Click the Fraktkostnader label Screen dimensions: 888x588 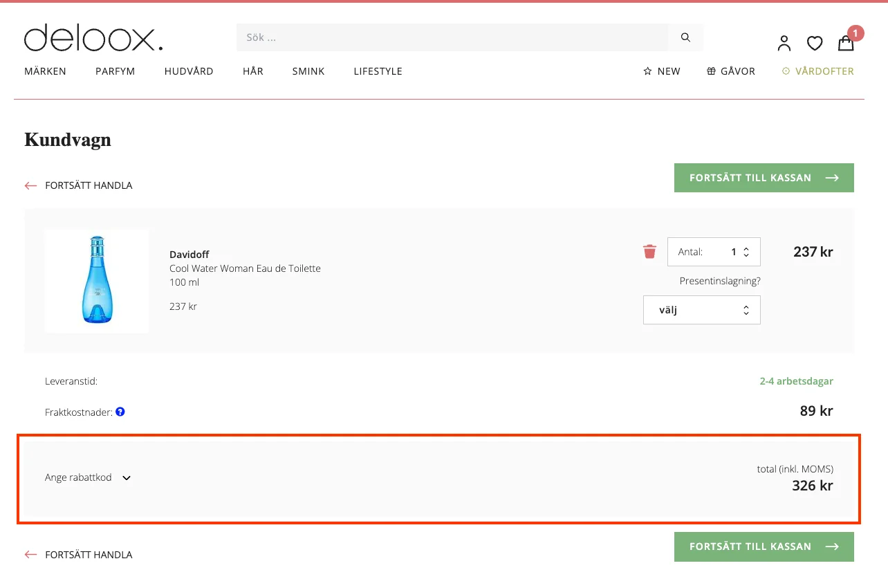pos(79,412)
